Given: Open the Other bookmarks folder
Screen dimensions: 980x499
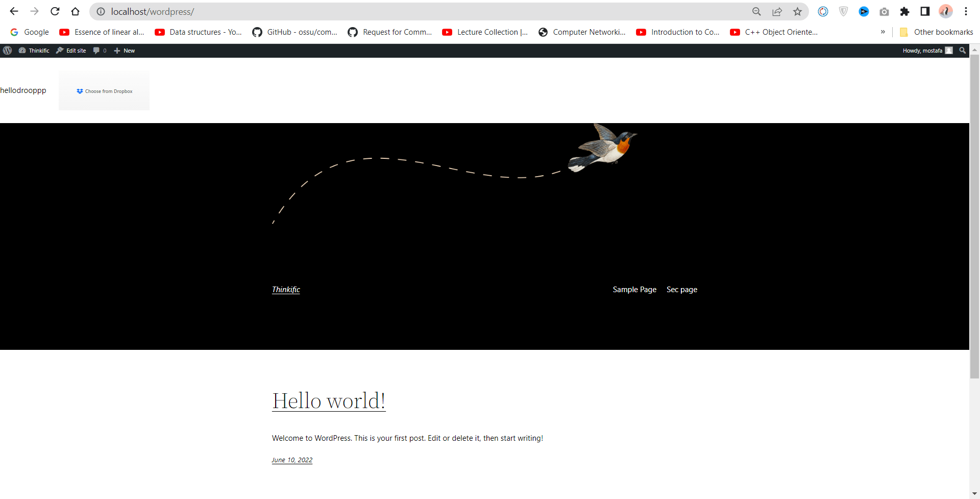Looking at the screenshot, I should 936,32.
